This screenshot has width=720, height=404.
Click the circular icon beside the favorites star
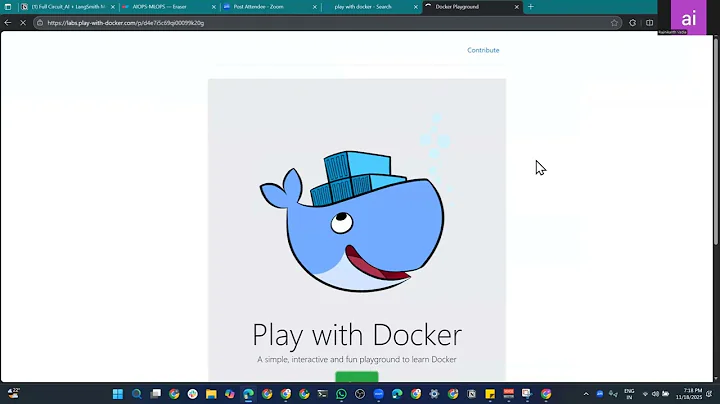[633, 23]
